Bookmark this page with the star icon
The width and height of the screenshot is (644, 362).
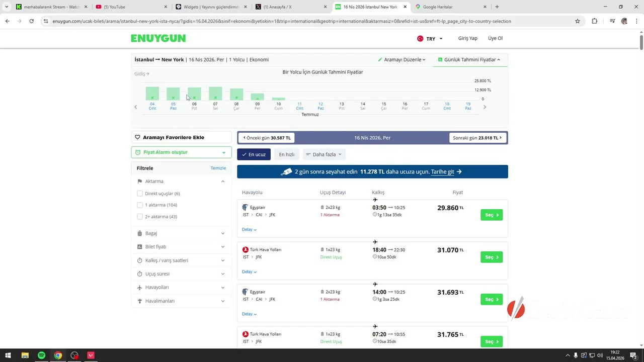tap(578, 21)
